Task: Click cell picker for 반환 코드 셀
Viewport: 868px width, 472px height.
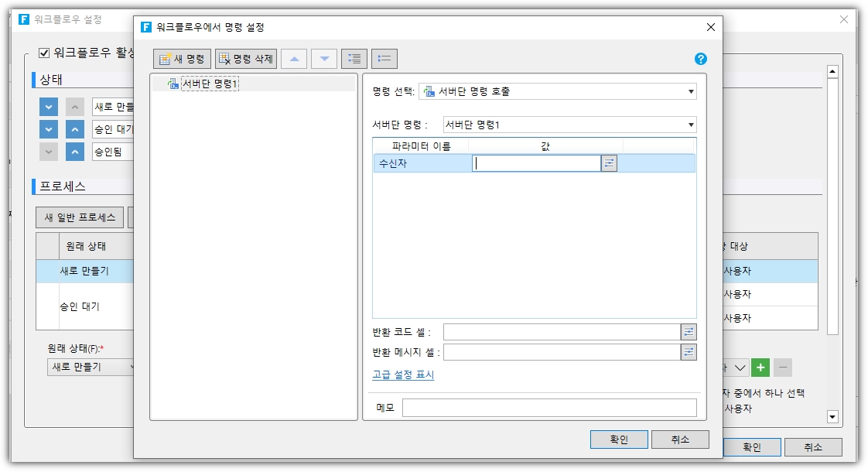Action: (x=689, y=332)
